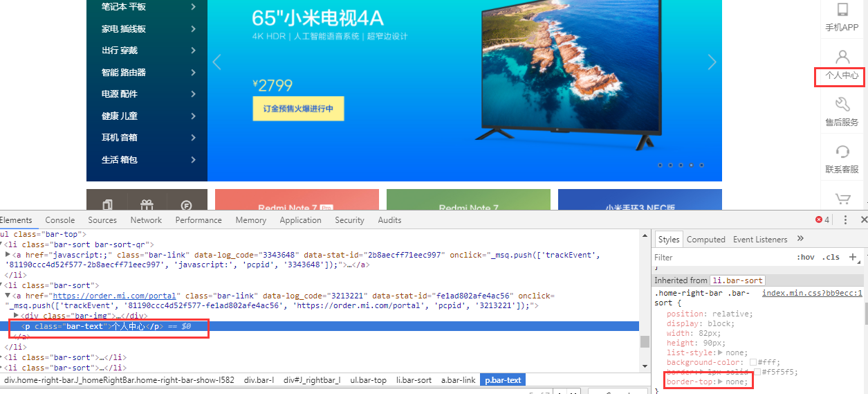868x394 pixels.
Task: Add new style rule plus icon
Action: (853, 257)
